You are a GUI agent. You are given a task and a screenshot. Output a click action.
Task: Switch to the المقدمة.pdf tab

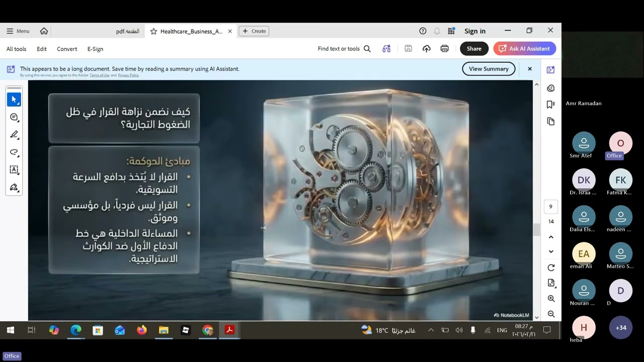click(128, 31)
